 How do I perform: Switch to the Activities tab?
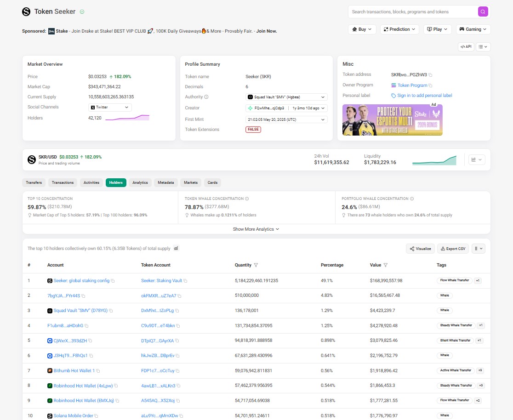(91, 182)
